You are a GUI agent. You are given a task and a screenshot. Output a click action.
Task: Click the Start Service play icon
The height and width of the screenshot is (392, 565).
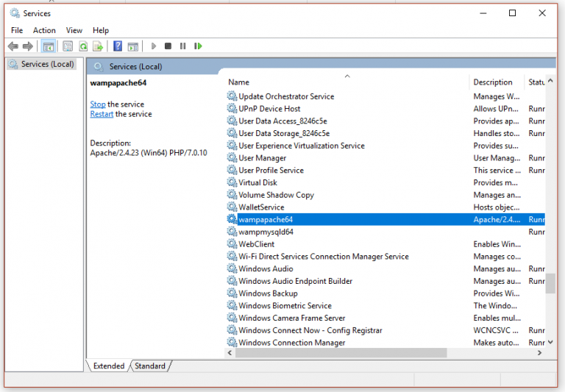pos(154,46)
